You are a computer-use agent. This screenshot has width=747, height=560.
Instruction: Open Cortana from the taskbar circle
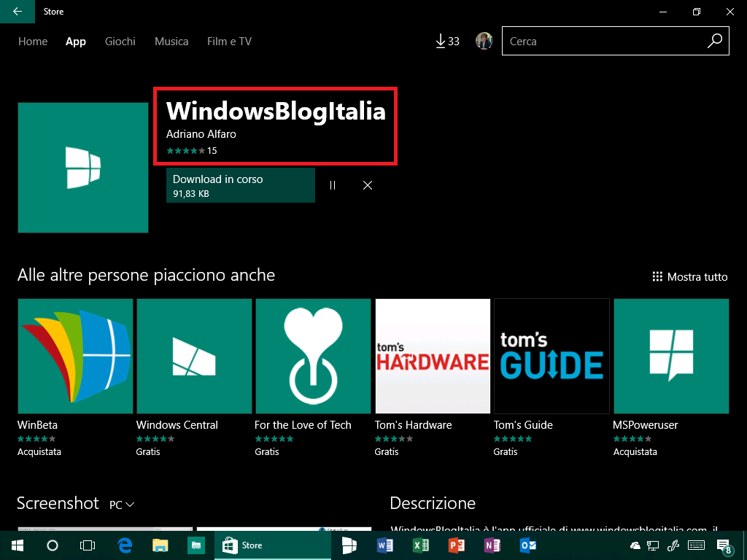pos(53,545)
